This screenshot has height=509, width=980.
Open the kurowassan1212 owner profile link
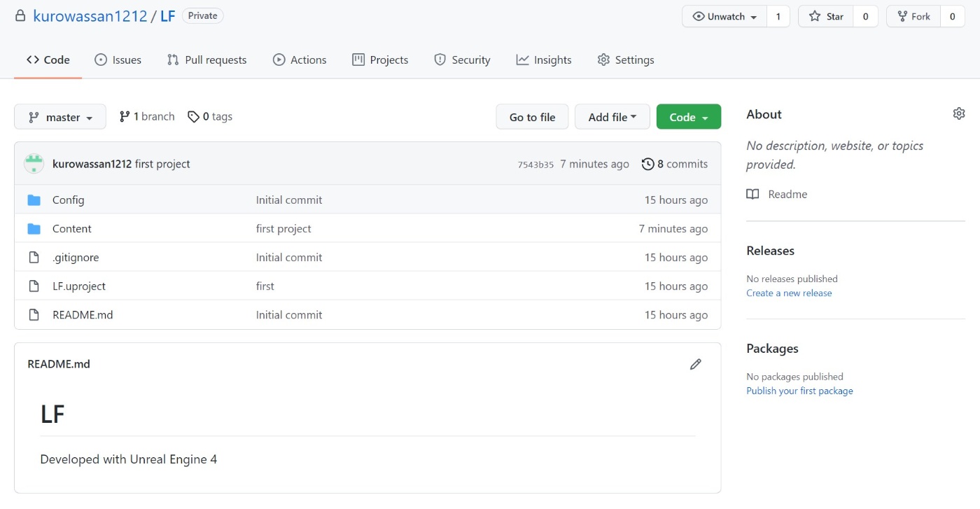(90, 16)
